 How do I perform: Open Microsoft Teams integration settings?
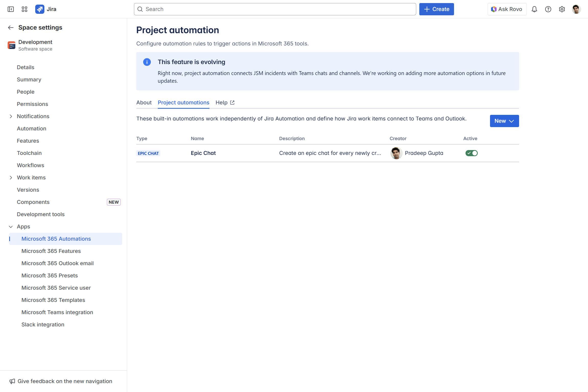coord(57,312)
